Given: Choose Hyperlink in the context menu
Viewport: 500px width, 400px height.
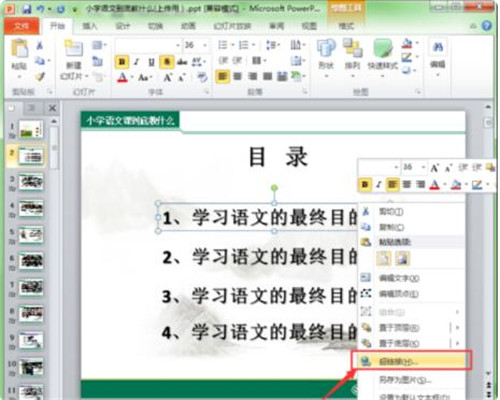Looking at the screenshot, I should click(412, 361).
